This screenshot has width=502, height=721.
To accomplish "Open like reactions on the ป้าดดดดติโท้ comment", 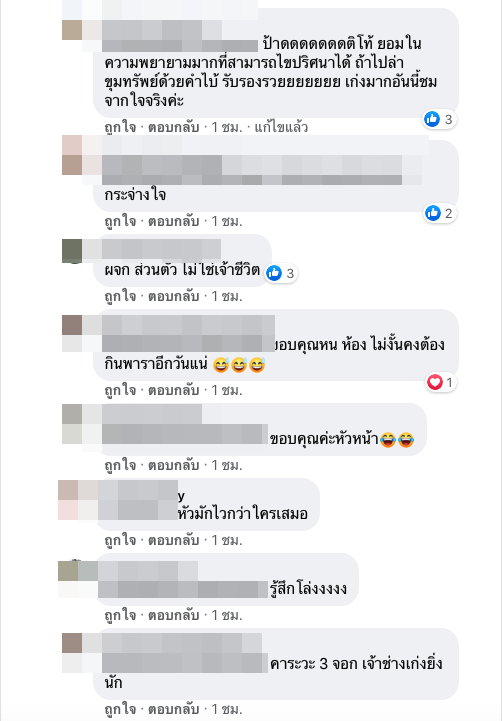I will click(x=439, y=120).
